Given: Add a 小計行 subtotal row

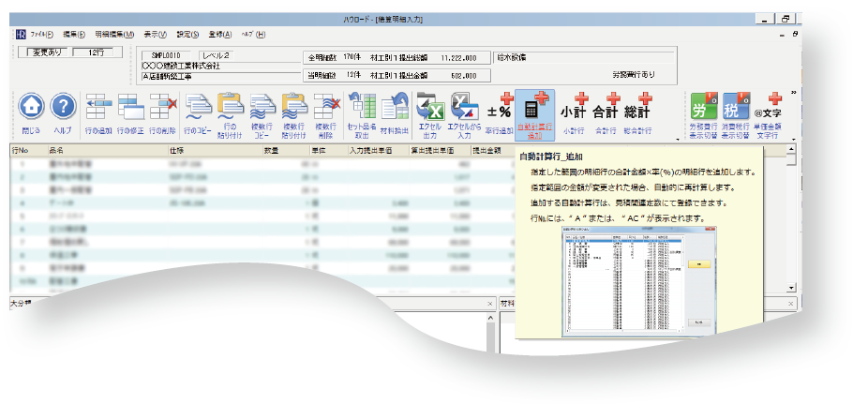Looking at the screenshot, I should point(574,110).
